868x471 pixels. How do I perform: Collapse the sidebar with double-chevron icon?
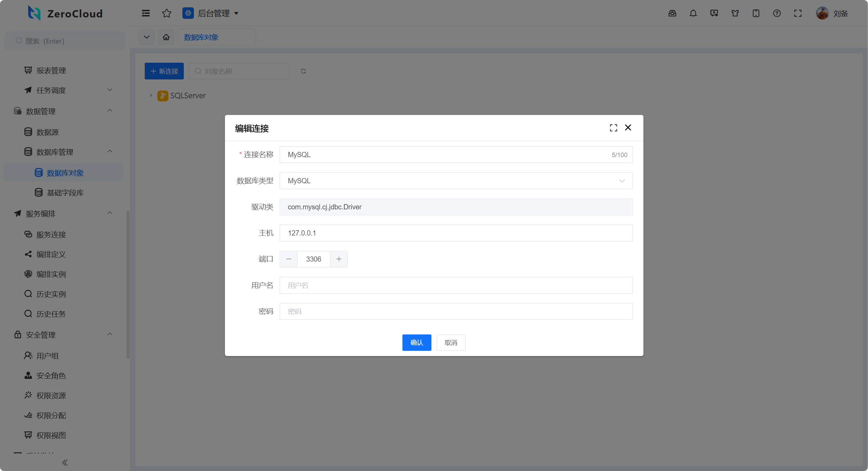coord(65,463)
